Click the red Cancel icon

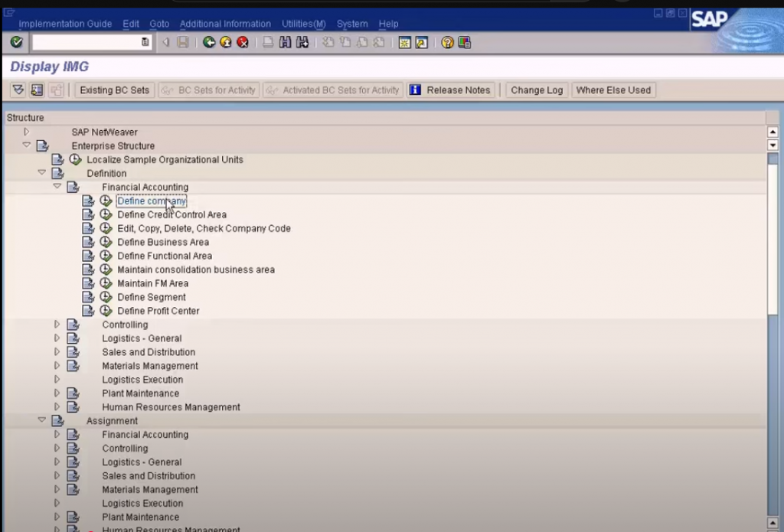tap(243, 43)
